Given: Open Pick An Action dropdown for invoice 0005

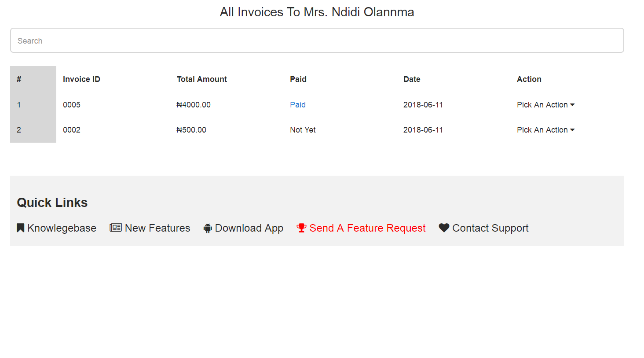Looking at the screenshot, I should (x=545, y=105).
